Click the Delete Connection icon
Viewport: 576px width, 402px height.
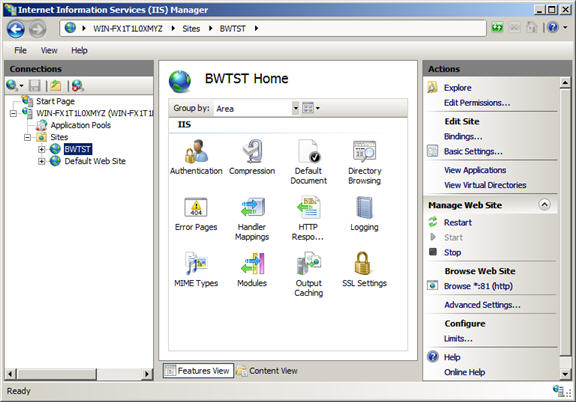pos(78,86)
